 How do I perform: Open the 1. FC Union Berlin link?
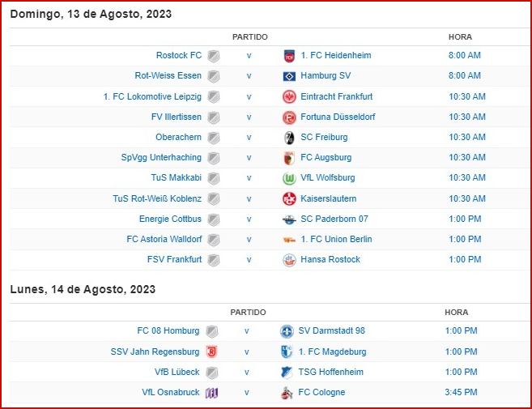336,239
